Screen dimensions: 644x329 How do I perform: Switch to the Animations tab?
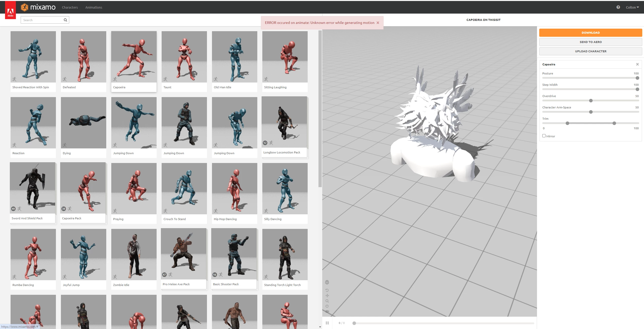(x=94, y=7)
